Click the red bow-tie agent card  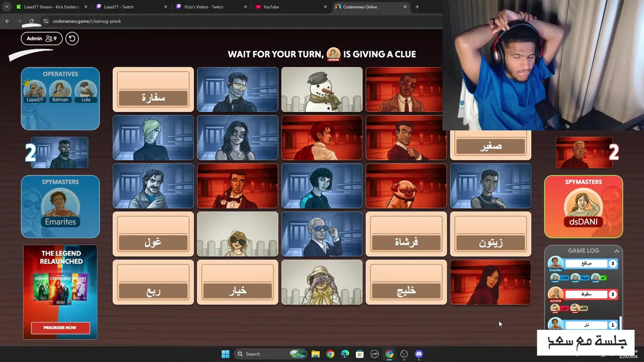point(237,186)
